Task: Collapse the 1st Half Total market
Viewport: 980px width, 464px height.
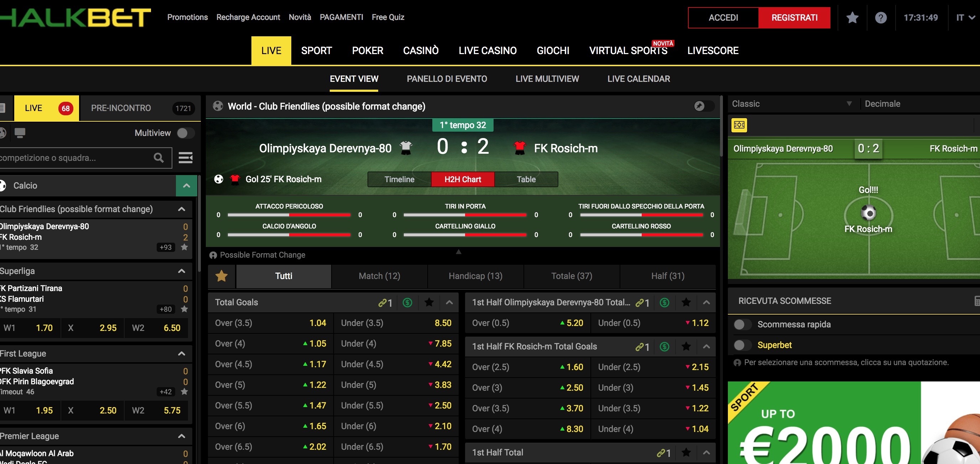Action: pos(707,453)
